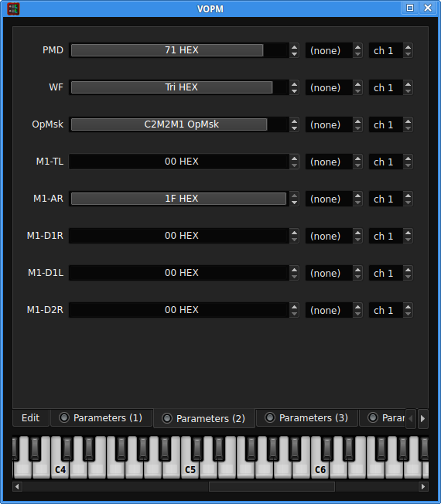Image resolution: width=441 pixels, height=504 pixels.
Task: Open the PMD (none) controller dropdown
Action: (334, 50)
